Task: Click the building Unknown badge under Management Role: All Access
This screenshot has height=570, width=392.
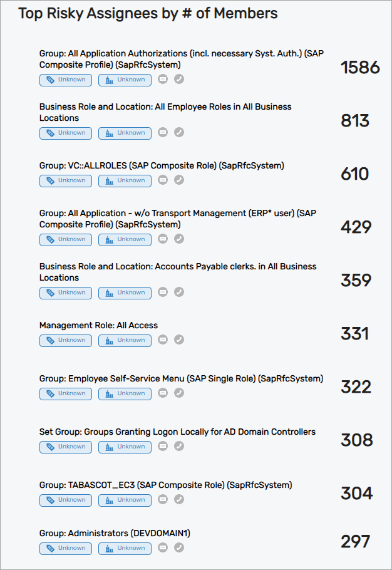Action: [x=125, y=340]
